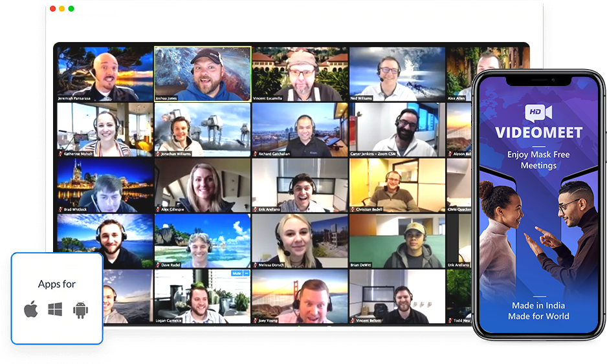Click the muted mic icon beside Richard Gatchalian
Screen dimensions: 607x364
coord(256,154)
